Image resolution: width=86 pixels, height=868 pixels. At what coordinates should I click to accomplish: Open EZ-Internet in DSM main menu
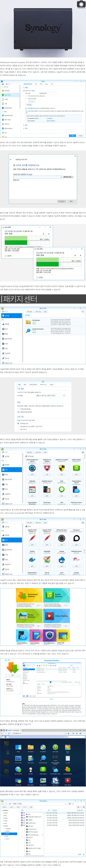[43, 748]
